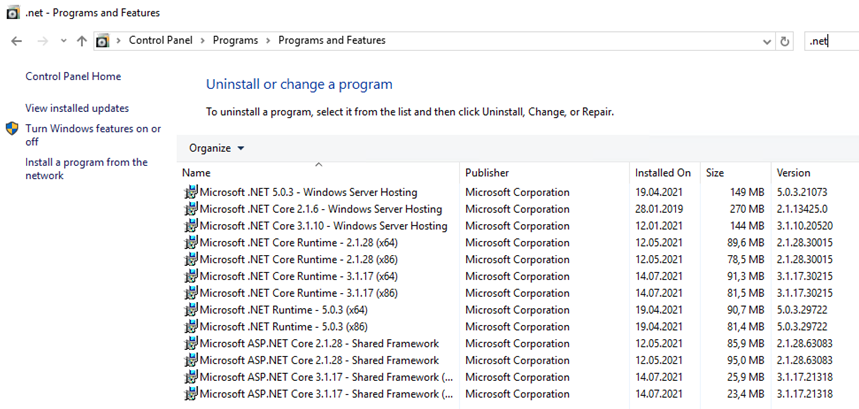Click the Up one level arrow

click(82, 41)
